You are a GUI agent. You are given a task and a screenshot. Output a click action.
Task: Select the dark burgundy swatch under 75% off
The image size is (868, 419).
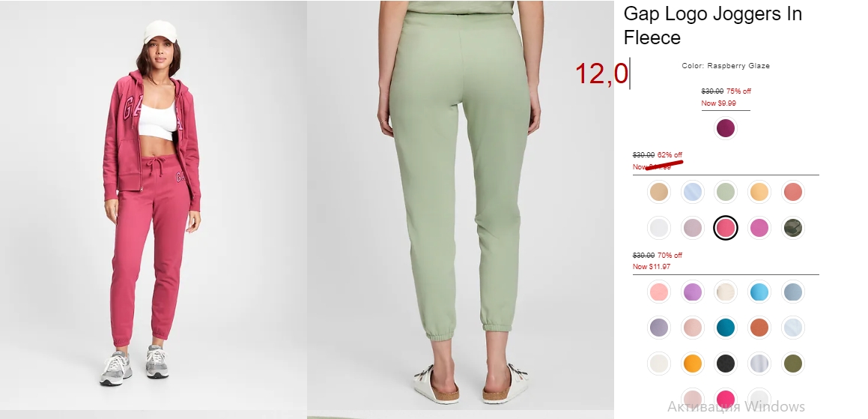coord(725,128)
